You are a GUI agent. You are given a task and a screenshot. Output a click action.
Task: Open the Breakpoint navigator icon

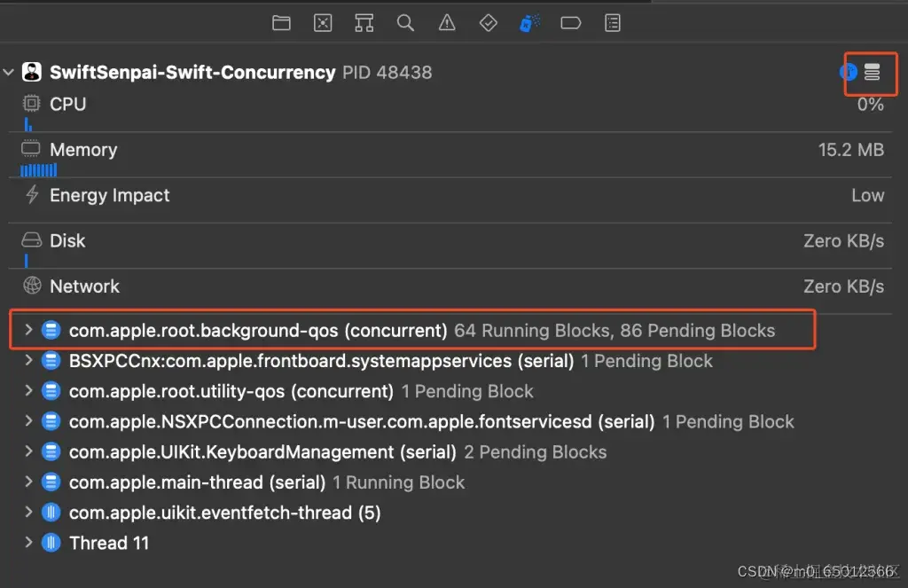click(571, 23)
